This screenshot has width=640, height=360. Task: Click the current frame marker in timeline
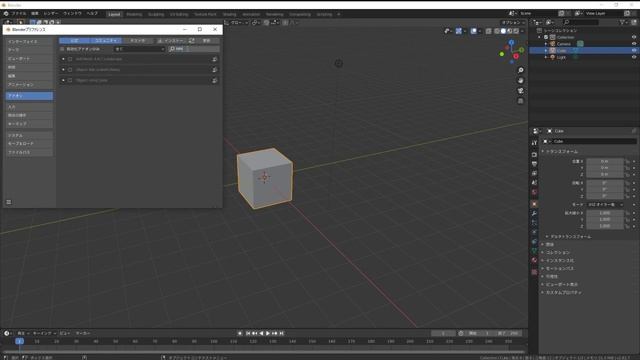click(20, 341)
